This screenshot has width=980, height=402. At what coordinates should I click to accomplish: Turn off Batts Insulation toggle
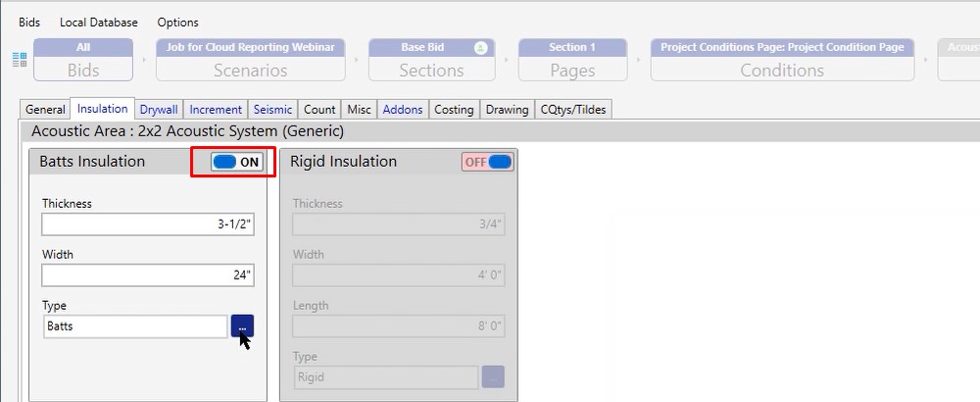point(237,162)
